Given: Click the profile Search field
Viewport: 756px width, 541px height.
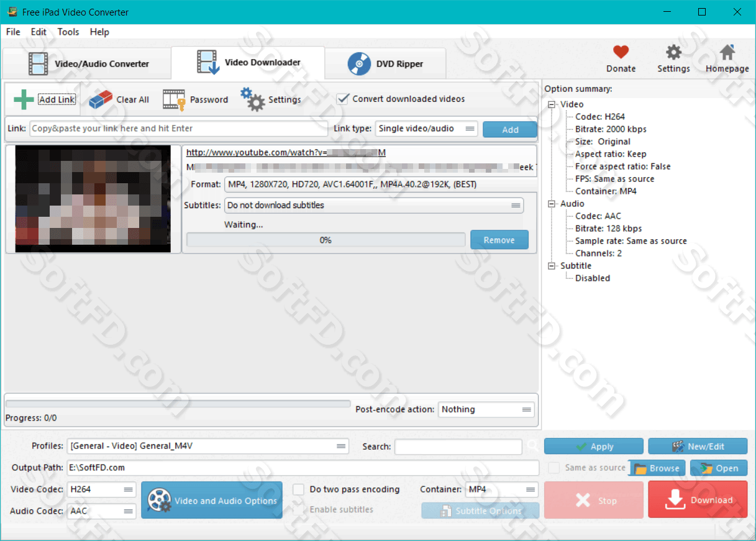Looking at the screenshot, I should pyautogui.click(x=458, y=447).
